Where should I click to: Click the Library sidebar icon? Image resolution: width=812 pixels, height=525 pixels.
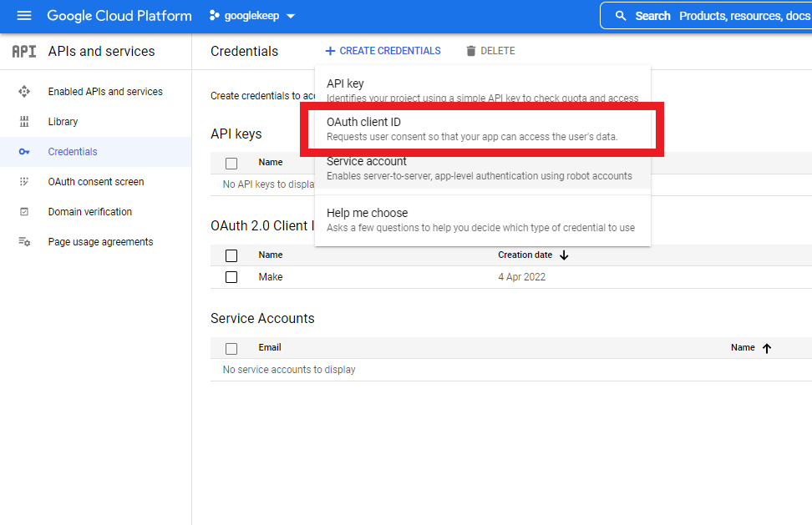click(24, 122)
